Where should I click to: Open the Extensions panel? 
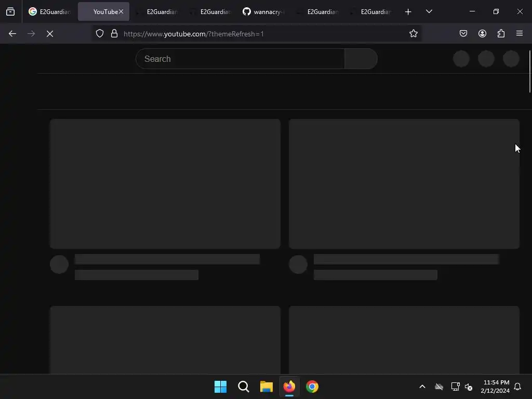[x=501, y=34]
